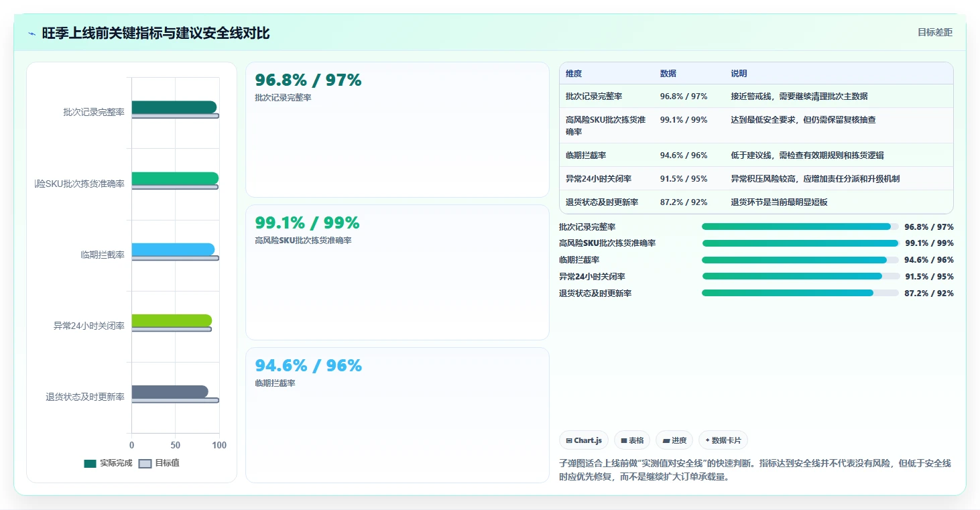
Task: Click the 维度 column header
Action: (x=574, y=73)
